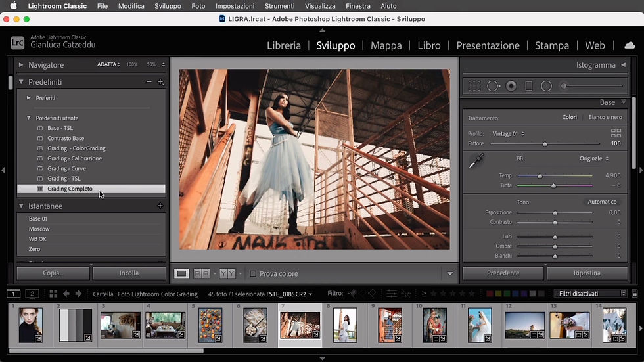Click the main window display button 1
The width and height of the screenshot is (644, 362).
pyautogui.click(x=14, y=294)
